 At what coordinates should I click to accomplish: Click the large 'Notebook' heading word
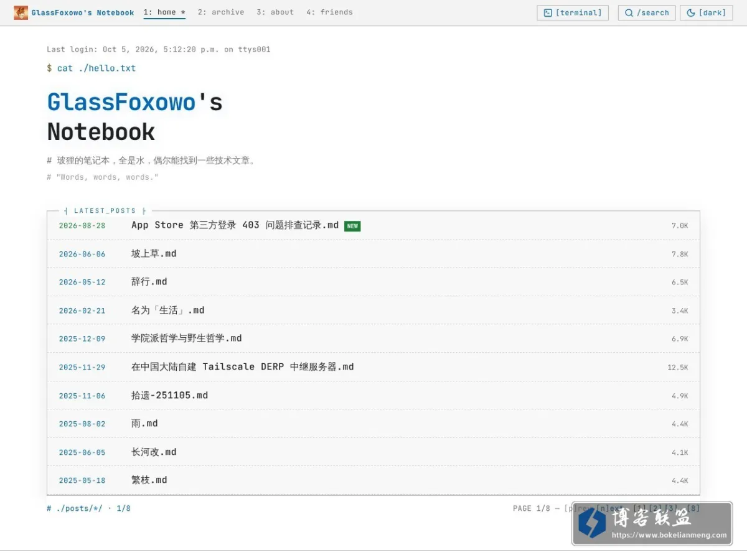[x=101, y=132]
